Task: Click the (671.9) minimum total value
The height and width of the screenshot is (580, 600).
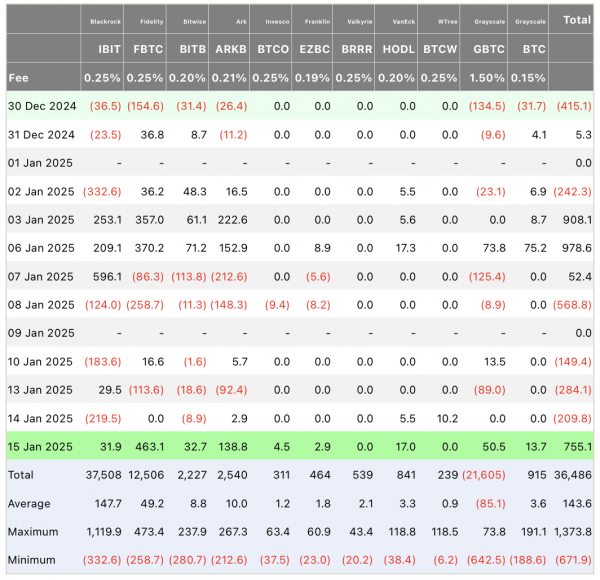Action: tap(574, 560)
